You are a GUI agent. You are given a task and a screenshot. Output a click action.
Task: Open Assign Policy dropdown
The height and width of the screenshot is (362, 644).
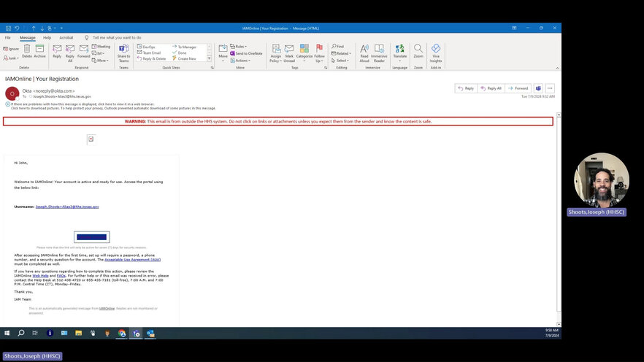[x=275, y=54]
